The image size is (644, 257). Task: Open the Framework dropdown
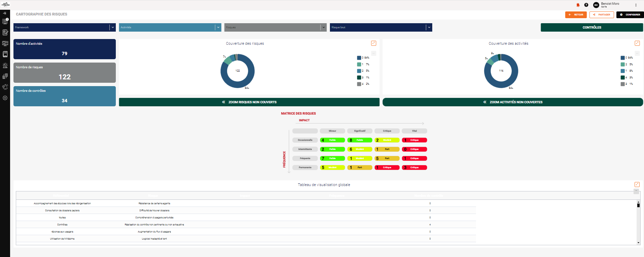(x=65, y=27)
